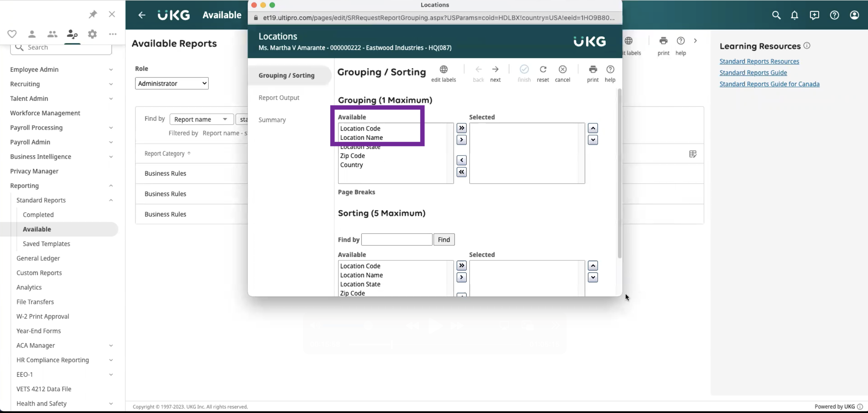Click the edit labels globe icon

(444, 69)
